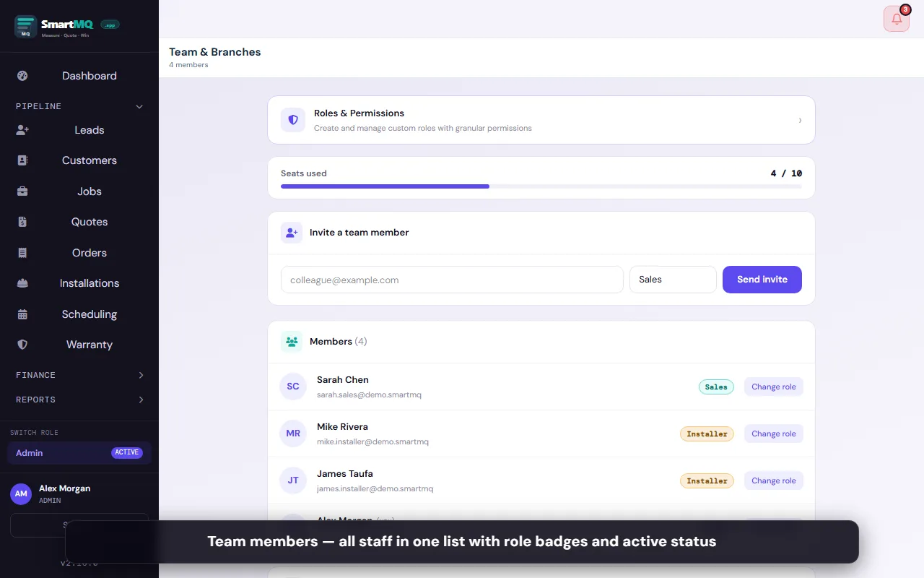Image resolution: width=924 pixels, height=578 pixels.
Task: Focus the colleague email input field
Action: pos(452,280)
